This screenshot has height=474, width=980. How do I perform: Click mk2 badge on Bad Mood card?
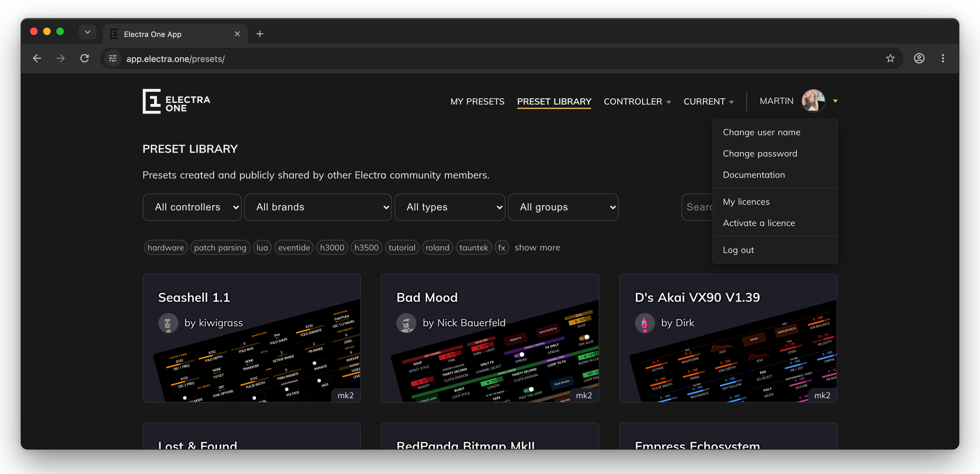coord(584,395)
